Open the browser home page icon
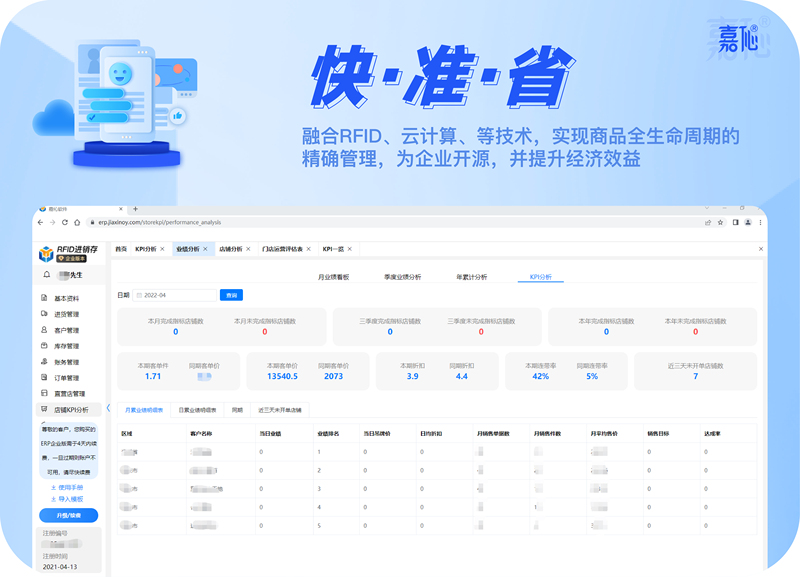Viewport: 800px width, 577px height. pyautogui.click(x=77, y=222)
